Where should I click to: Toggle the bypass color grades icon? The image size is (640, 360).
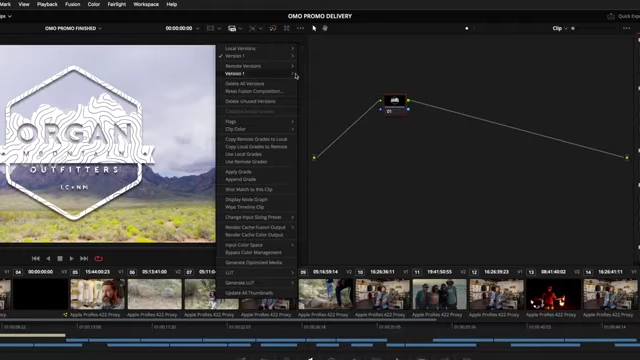(x=273, y=29)
